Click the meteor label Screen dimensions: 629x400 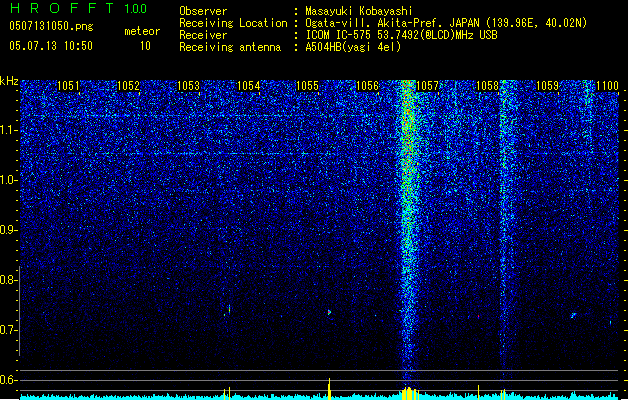point(142,31)
